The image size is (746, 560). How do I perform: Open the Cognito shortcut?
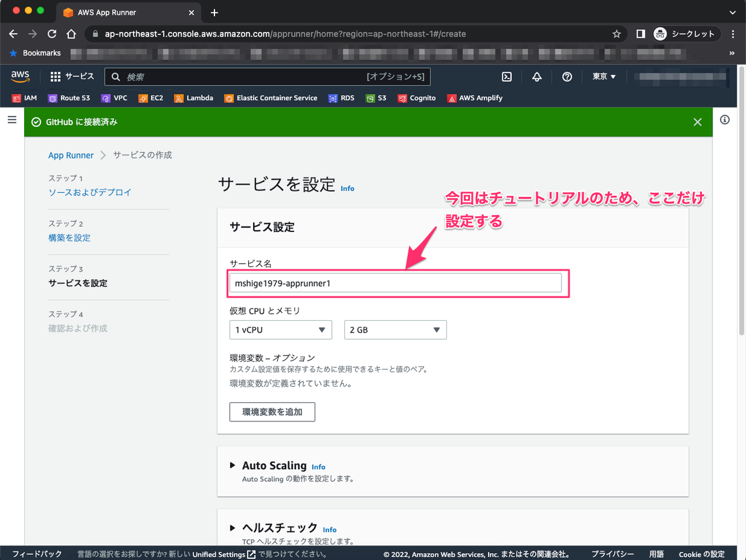[417, 98]
